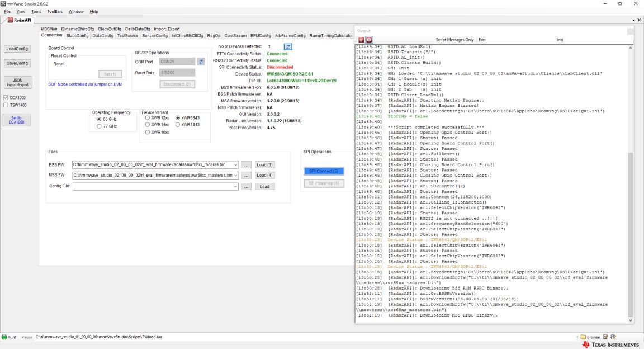Image resolution: width=644 pixels, height=349 pixels.
Task: Open the File menu
Action: (x=7, y=12)
